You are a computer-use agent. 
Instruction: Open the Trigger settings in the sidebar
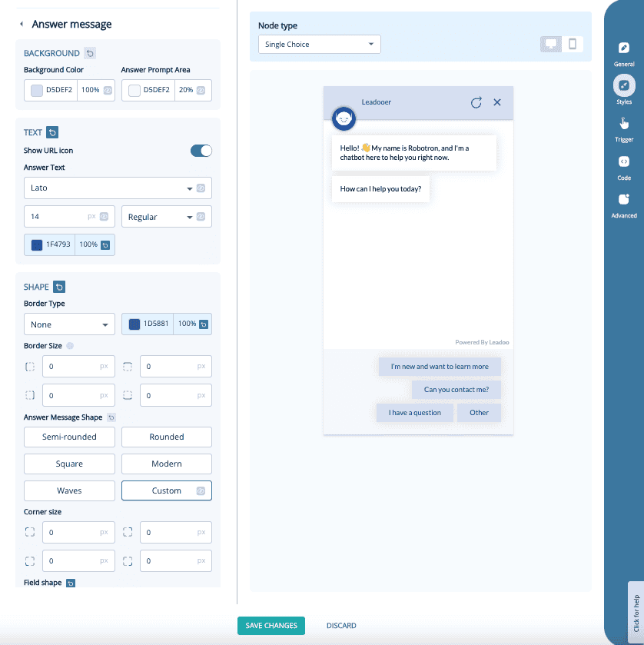[624, 127]
